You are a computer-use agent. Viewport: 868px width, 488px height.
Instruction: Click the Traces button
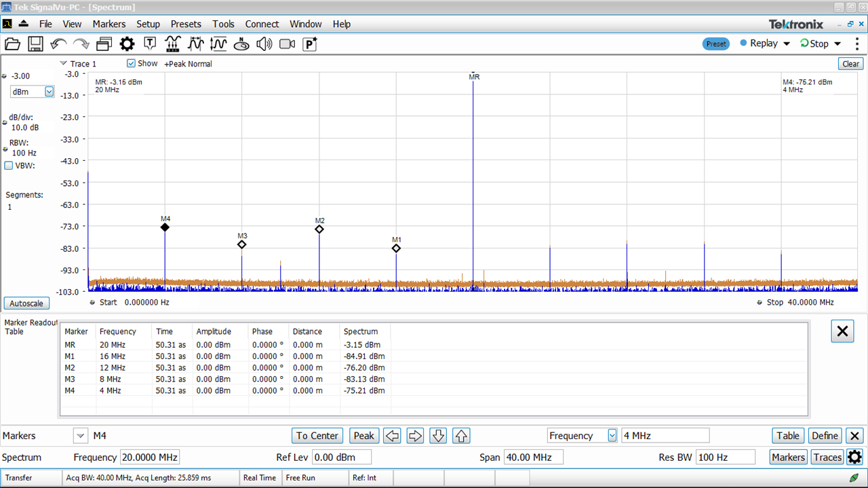pyautogui.click(x=827, y=457)
